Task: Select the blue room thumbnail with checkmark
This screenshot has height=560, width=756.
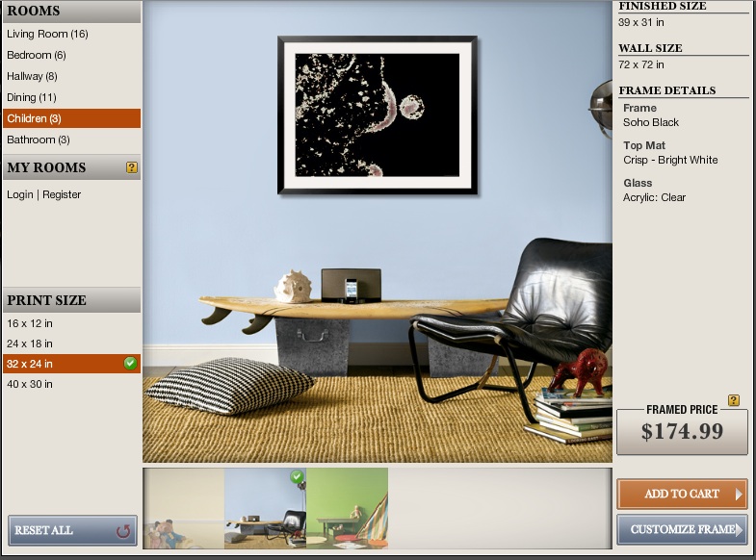Action: pyautogui.click(x=265, y=508)
